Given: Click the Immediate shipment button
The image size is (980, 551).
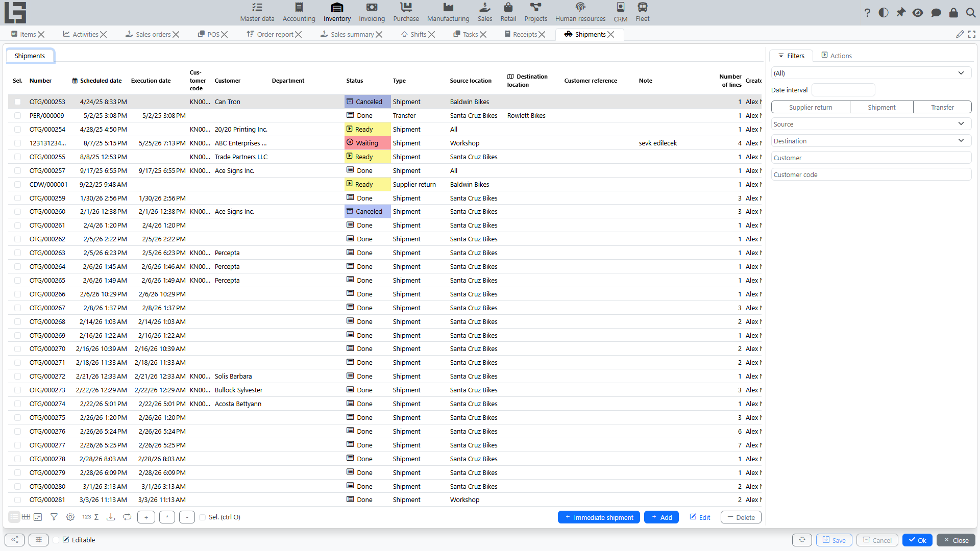Looking at the screenshot, I should click(x=599, y=517).
